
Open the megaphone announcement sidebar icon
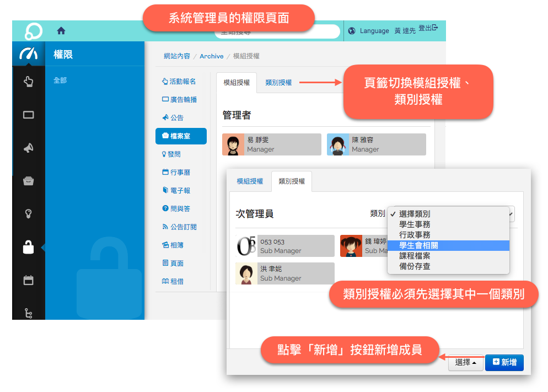tap(28, 148)
